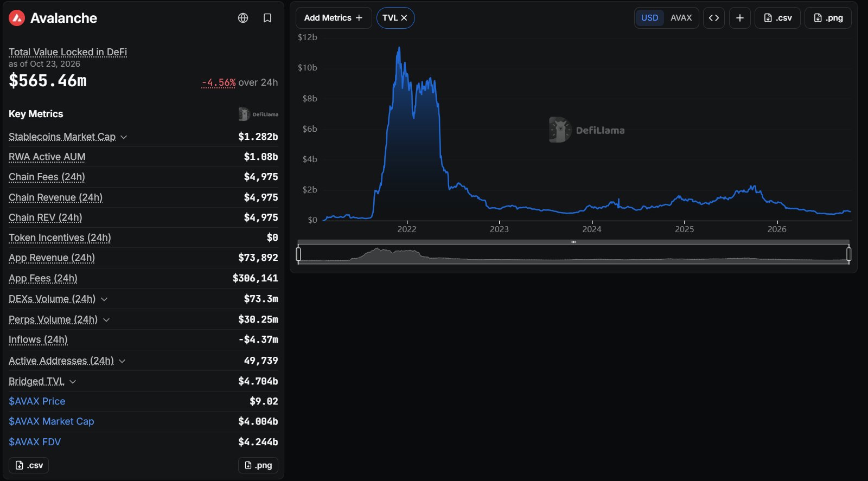Click the Chain Revenue (24h) label
The image size is (868, 481).
[55, 197]
